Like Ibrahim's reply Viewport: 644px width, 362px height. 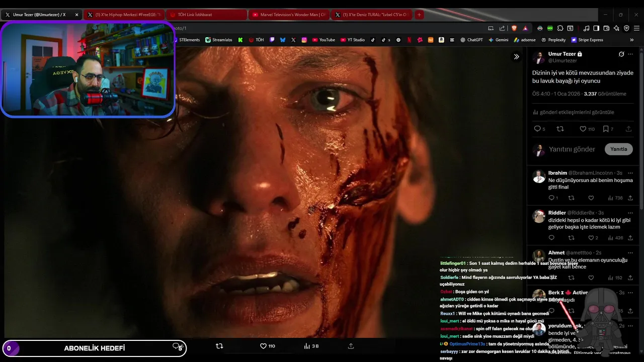[591, 198]
